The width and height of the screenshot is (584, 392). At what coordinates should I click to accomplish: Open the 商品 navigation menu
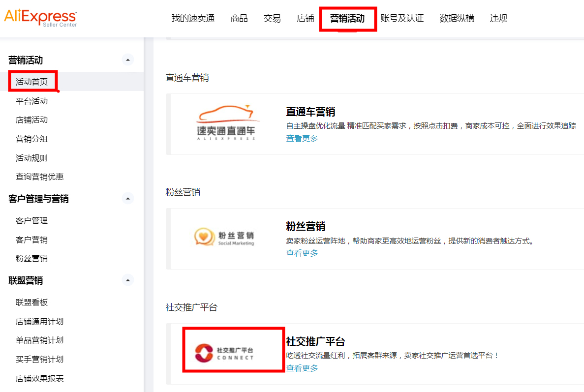coord(239,18)
